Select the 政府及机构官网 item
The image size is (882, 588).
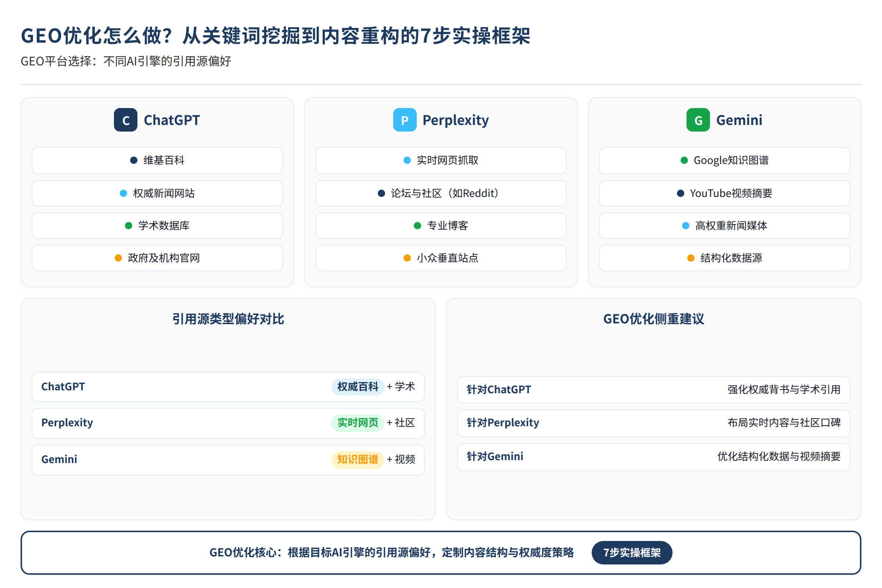pyautogui.click(x=157, y=258)
